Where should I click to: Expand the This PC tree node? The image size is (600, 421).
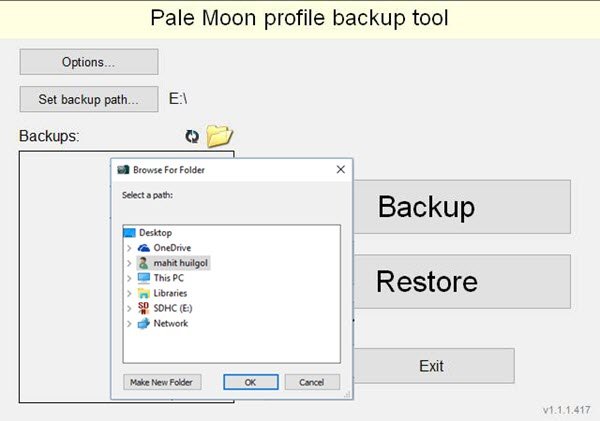pos(129,278)
